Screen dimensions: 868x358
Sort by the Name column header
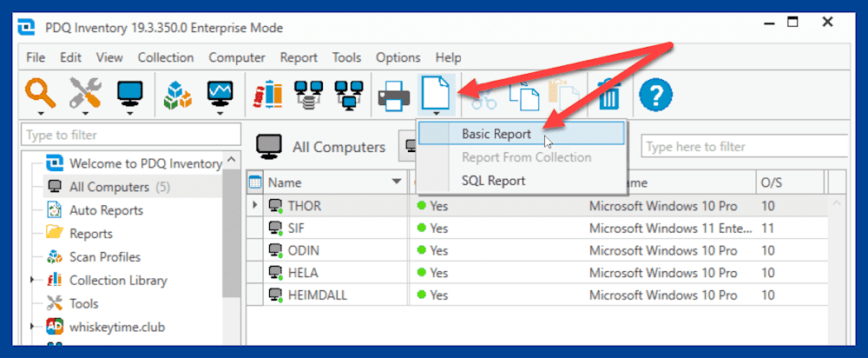[x=335, y=182]
